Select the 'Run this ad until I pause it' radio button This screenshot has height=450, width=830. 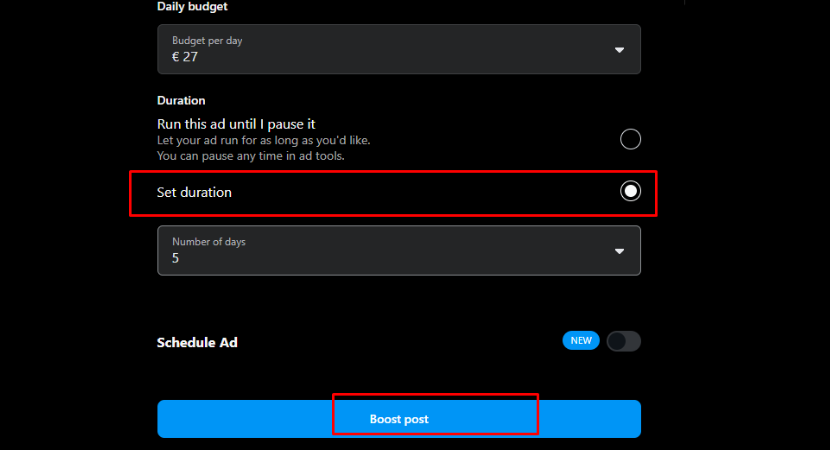[630, 139]
